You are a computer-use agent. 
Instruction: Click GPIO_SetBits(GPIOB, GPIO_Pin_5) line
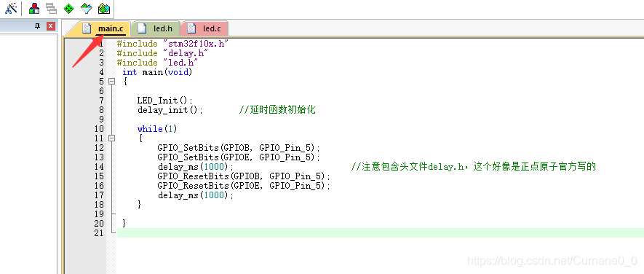pos(239,148)
